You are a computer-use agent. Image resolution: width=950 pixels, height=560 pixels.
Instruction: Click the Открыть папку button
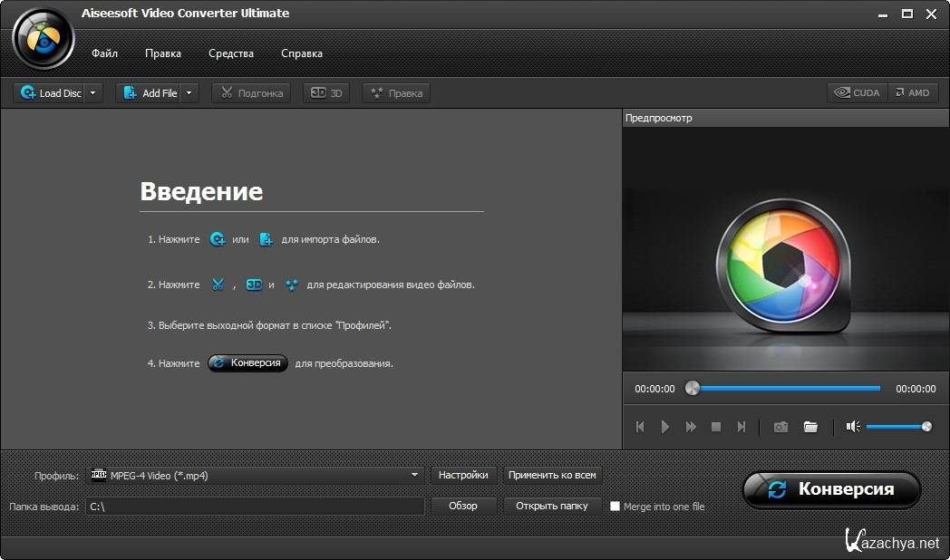(551, 506)
